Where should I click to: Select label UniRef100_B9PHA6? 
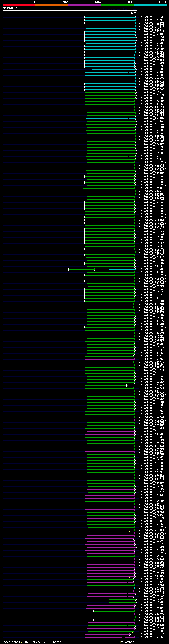(x=152, y=304)
